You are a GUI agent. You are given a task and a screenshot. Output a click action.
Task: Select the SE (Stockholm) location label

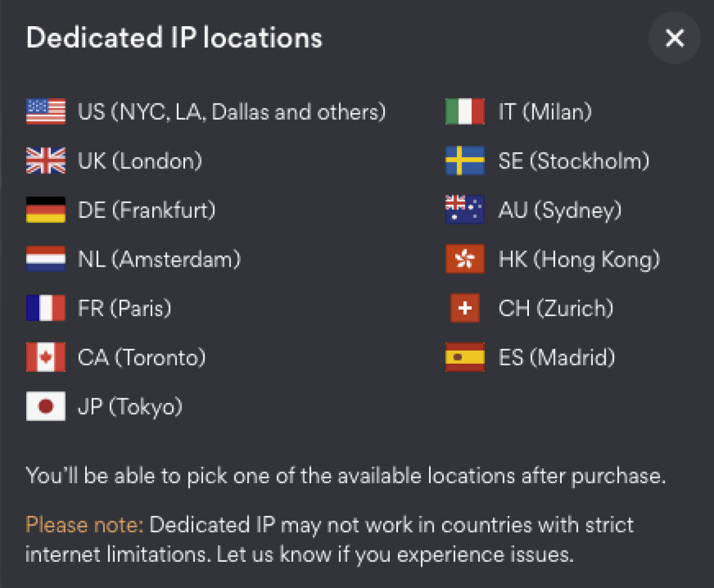pyautogui.click(x=574, y=161)
